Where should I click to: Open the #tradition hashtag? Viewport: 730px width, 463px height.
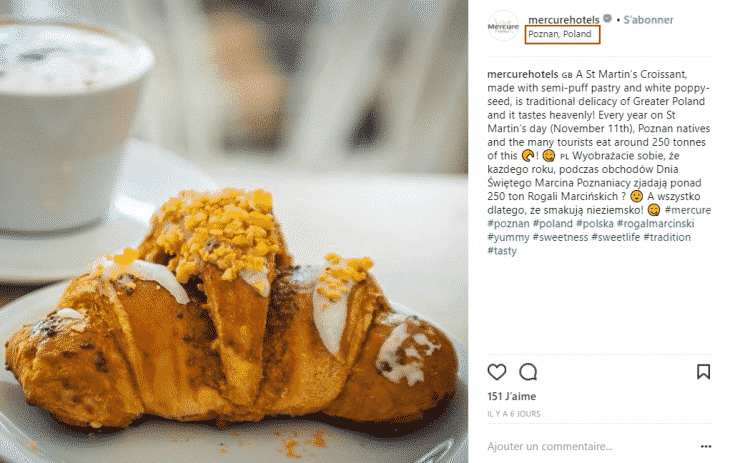pyautogui.click(x=667, y=237)
